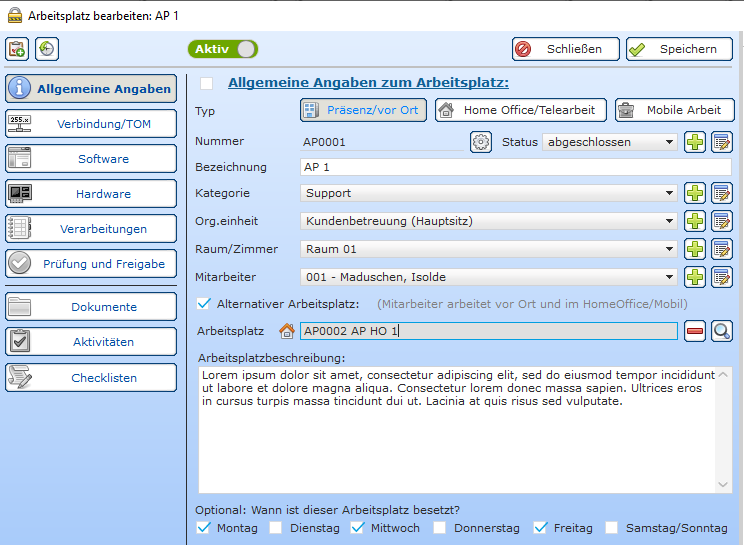Open the Kategorie dropdown
This screenshot has height=545, width=744.
[489, 193]
